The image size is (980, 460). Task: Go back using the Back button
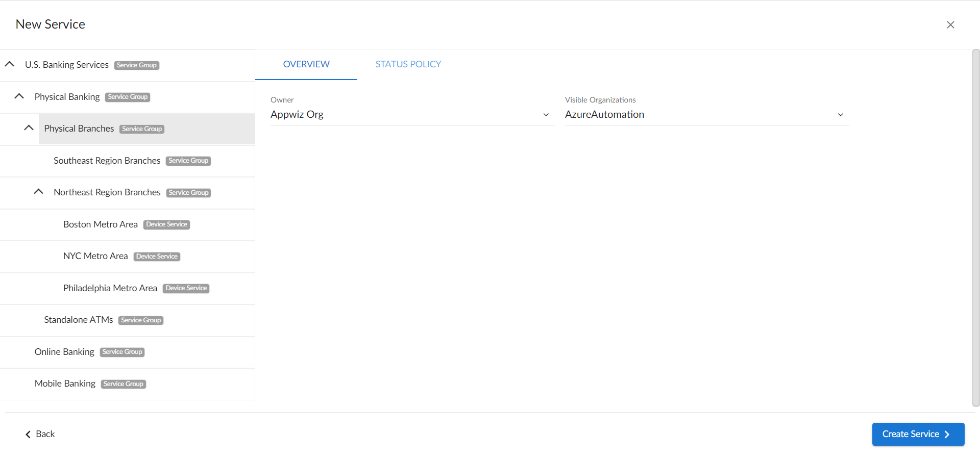(x=40, y=434)
